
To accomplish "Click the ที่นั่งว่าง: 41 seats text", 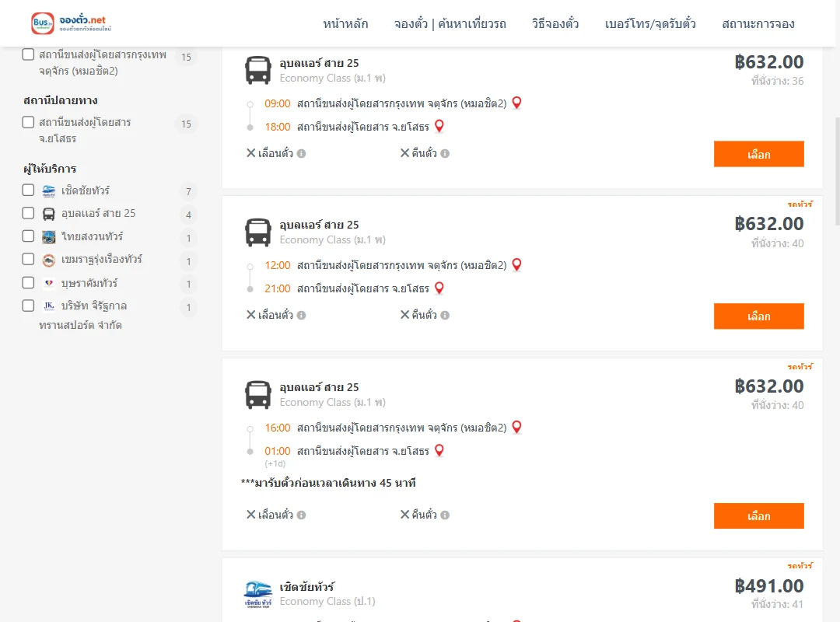I will 777,604.
